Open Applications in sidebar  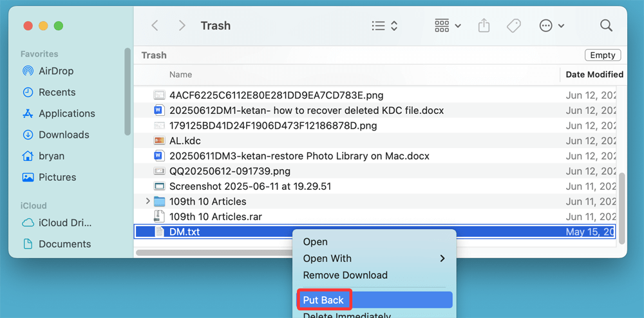click(x=59, y=113)
